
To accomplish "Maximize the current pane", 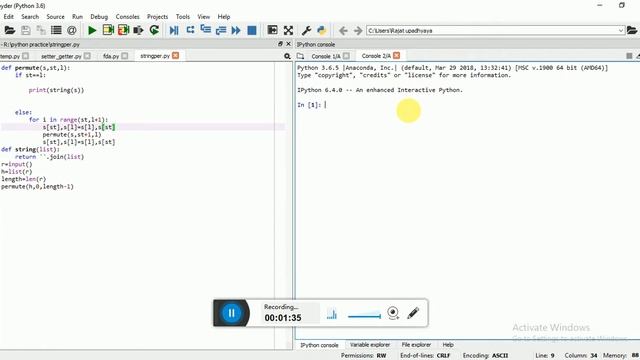I will [272, 30].
